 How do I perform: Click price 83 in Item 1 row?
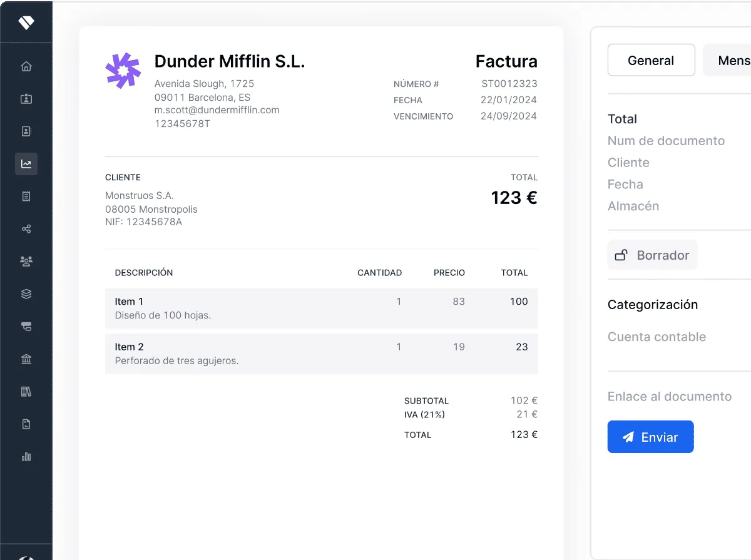coord(459,302)
